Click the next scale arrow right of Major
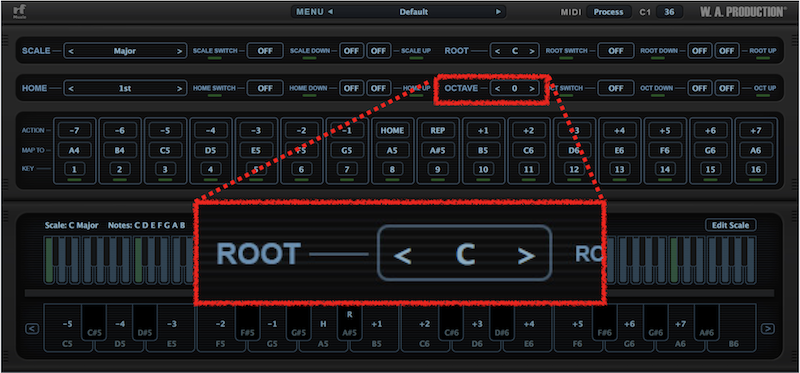 coord(179,51)
